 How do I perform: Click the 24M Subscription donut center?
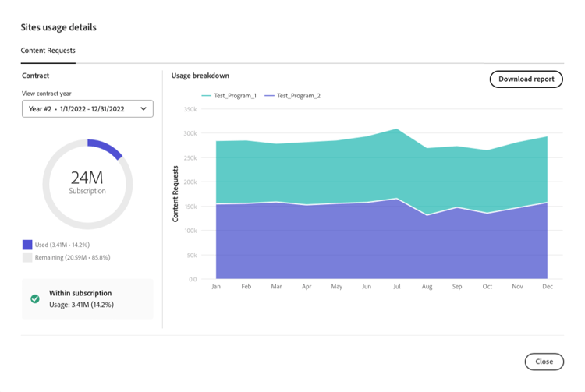87,182
